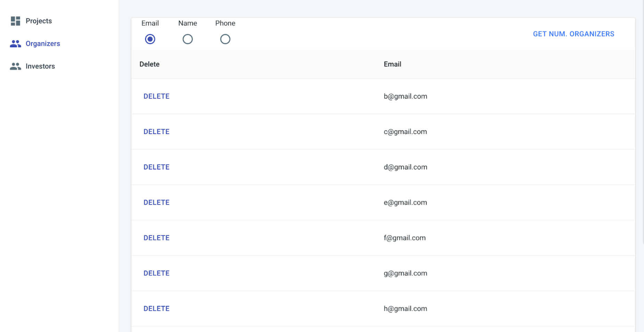
Task: Click the Email column header
Action: (393, 64)
